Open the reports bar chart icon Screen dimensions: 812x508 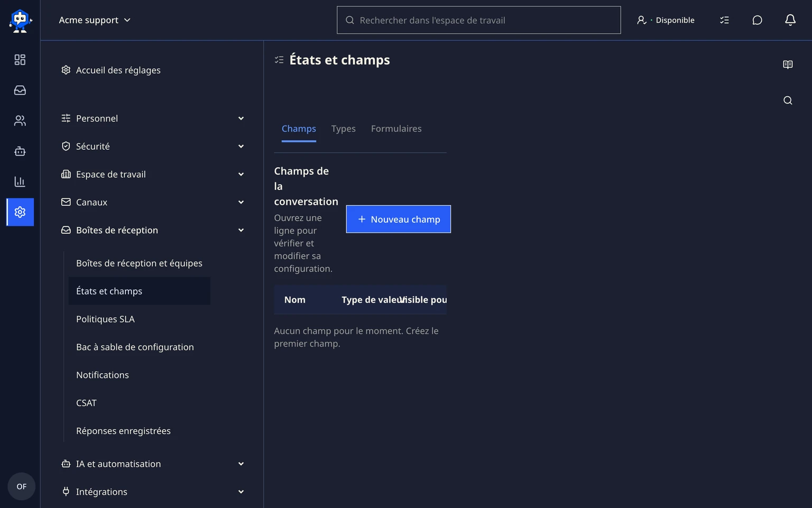click(x=20, y=182)
